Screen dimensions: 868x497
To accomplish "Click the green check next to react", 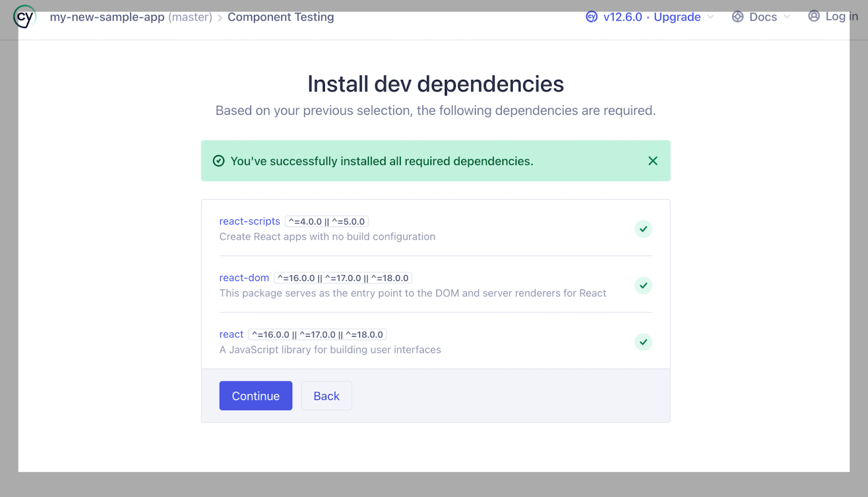I will [x=643, y=342].
